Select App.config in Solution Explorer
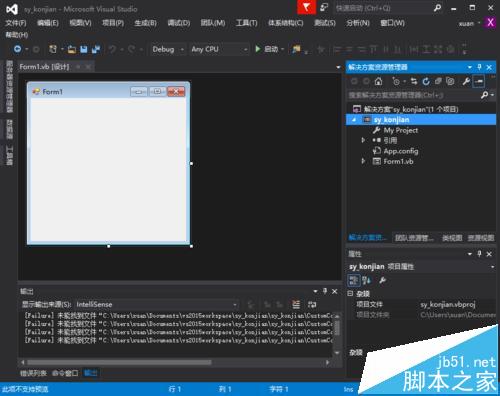The width and height of the screenshot is (500, 396). [401, 151]
